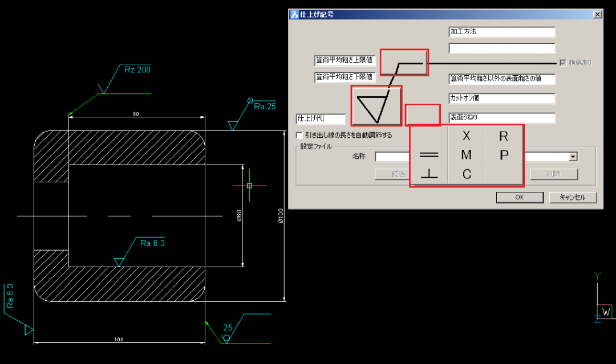This screenshot has height=364, width=616.
Task: Close the 仕上げ記号 dialog
Action: coord(597,14)
